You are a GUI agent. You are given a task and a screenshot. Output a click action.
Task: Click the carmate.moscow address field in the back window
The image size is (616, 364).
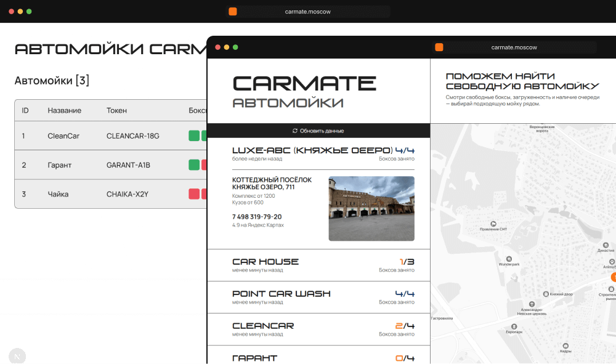(308, 11)
